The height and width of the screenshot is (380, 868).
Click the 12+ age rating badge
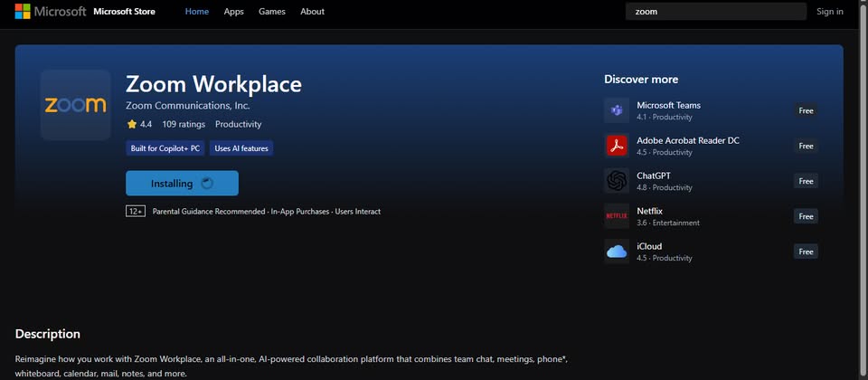click(136, 211)
